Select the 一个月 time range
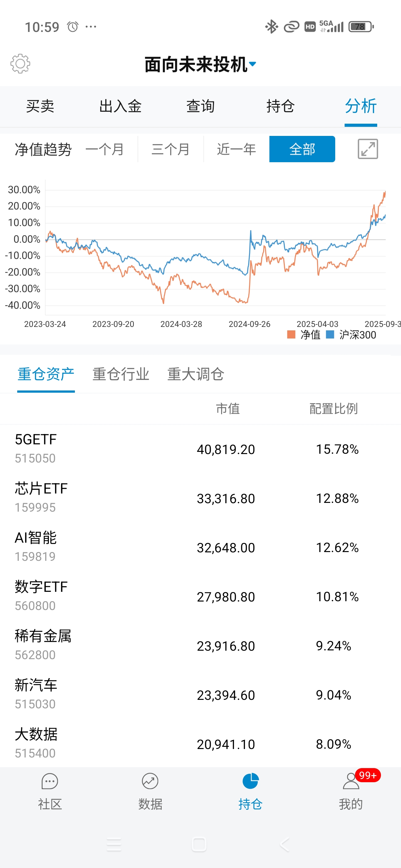The image size is (401, 868). 105,149
